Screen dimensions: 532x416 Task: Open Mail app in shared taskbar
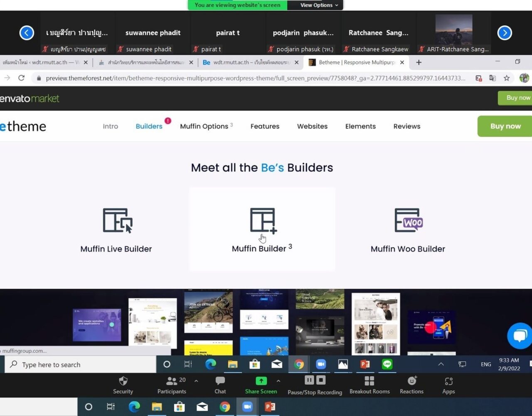pyautogui.click(x=277, y=364)
